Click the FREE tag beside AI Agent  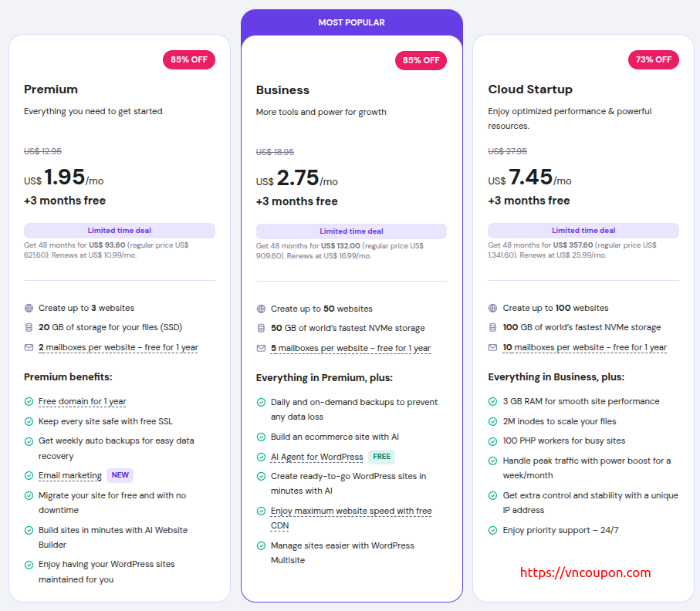coord(382,457)
